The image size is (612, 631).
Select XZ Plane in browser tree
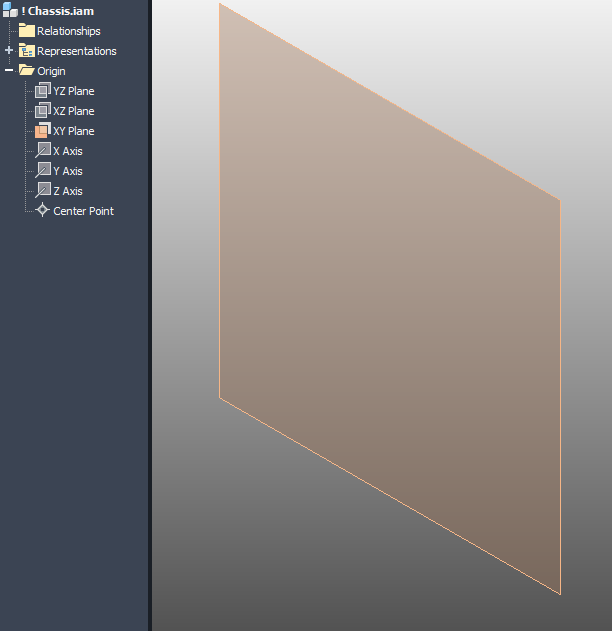click(x=74, y=111)
